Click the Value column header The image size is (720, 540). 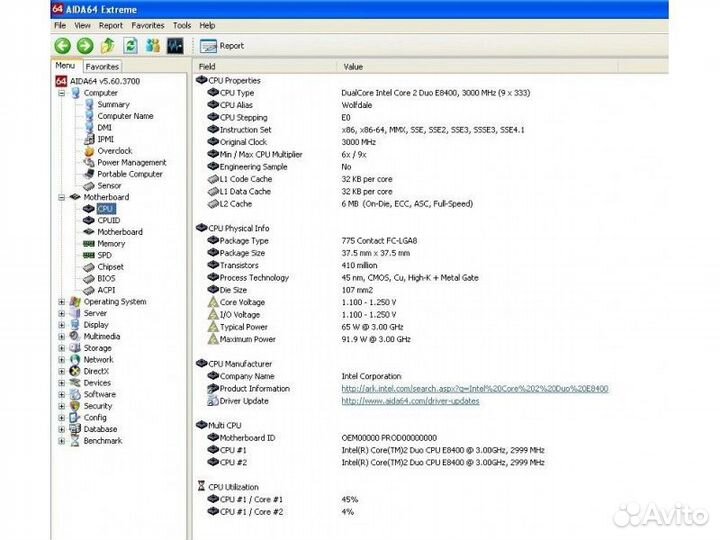[x=478, y=67]
